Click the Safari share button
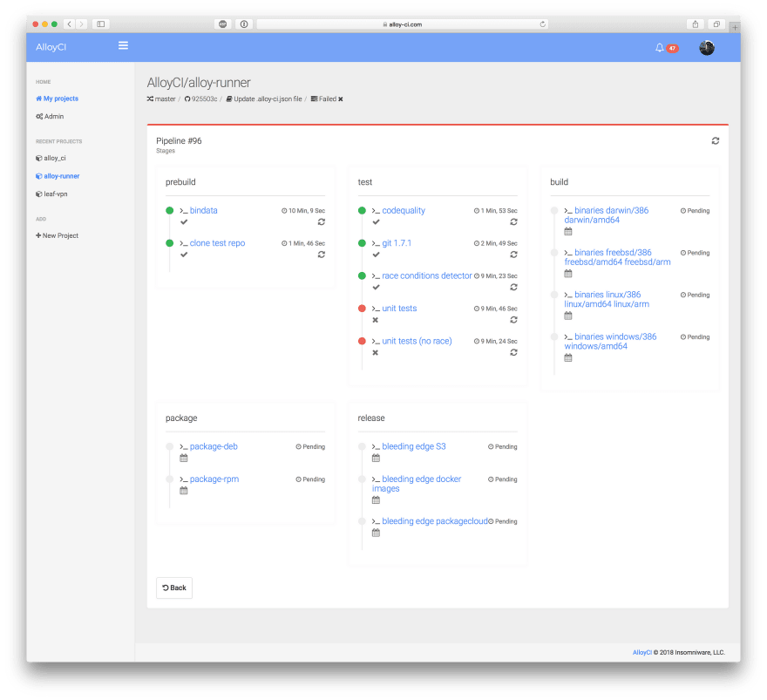 (x=696, y=24)
